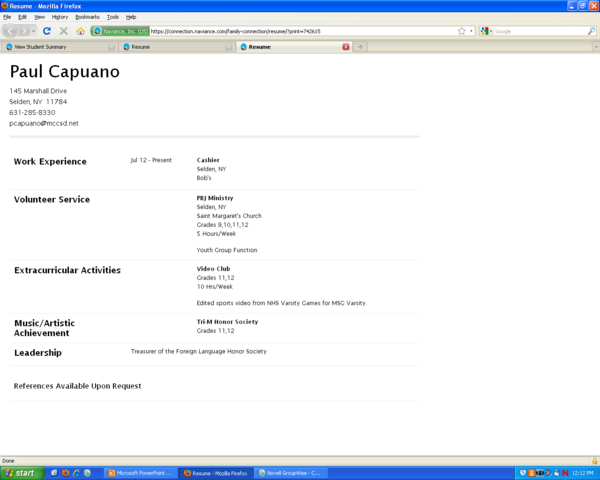Click Saint Margaret's Church text

[229, 216]
